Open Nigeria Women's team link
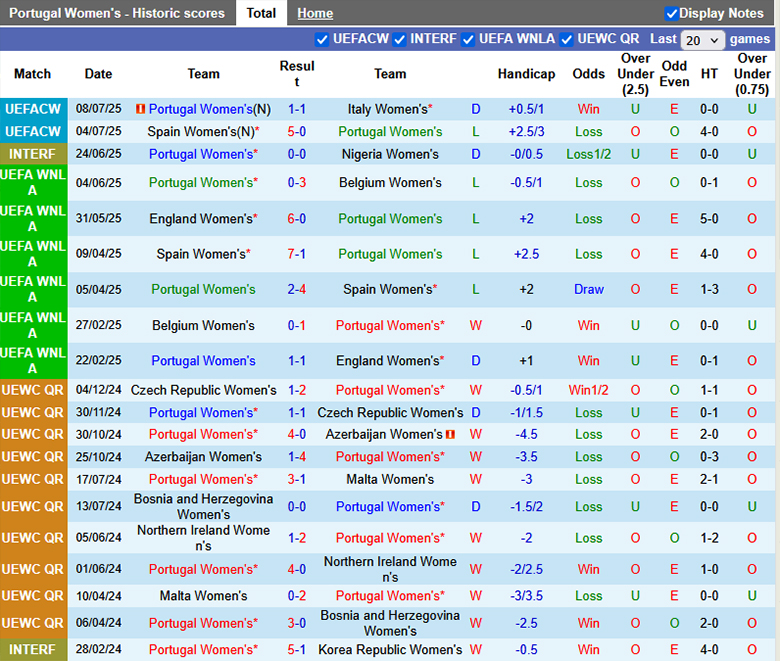The height and width of the screenshot is (661, 780). [x=390, y=154]
